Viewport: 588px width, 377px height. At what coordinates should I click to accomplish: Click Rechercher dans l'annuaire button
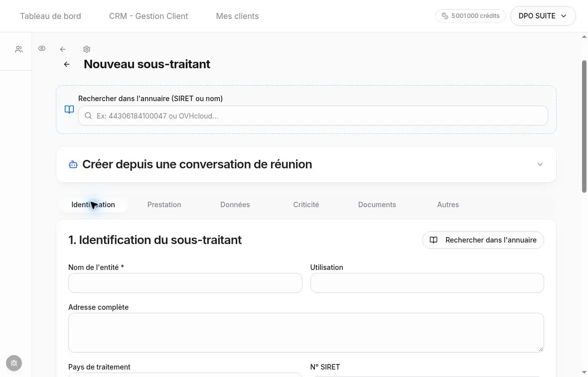pos(483,240)
